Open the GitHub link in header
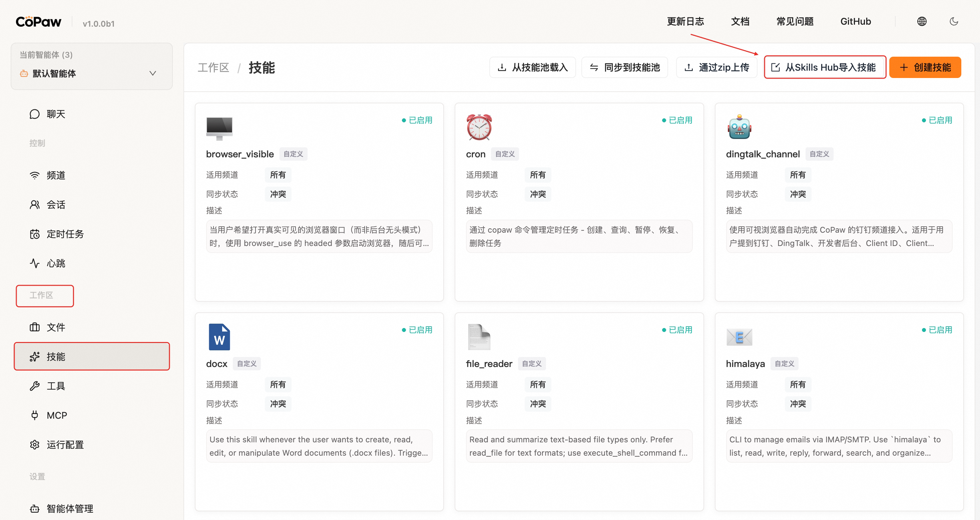The image size is (980, 520). coord(855,21)
